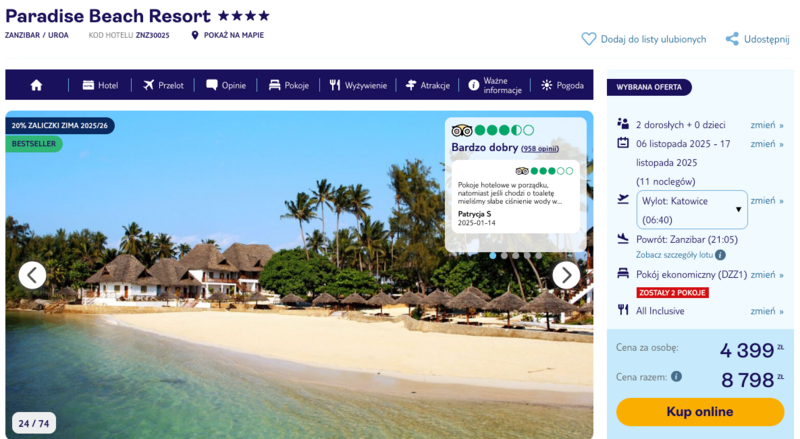Screen dimensions: 800x439
Task: Click info icon next to Zobacz szczegóły lotu
Action: 720,255
